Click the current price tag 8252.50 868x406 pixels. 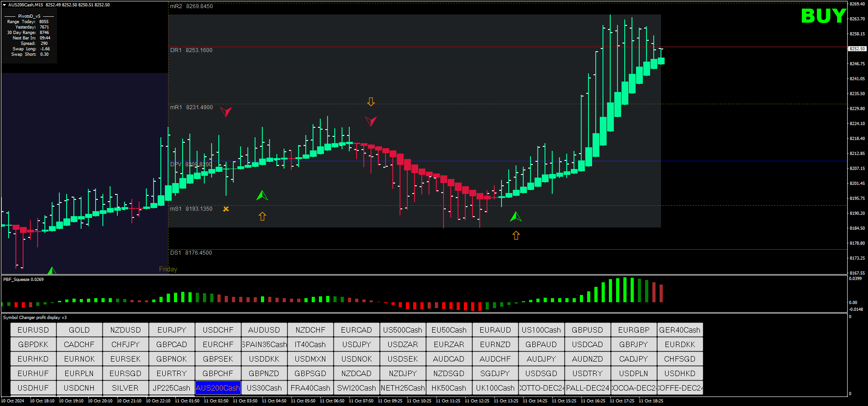coord(857,48)
